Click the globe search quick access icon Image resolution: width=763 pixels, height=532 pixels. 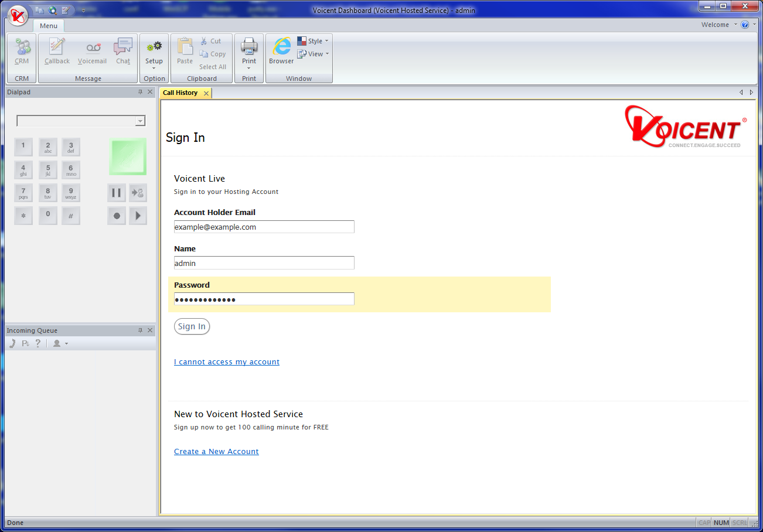pyautogui.click(x=53, y=10)
